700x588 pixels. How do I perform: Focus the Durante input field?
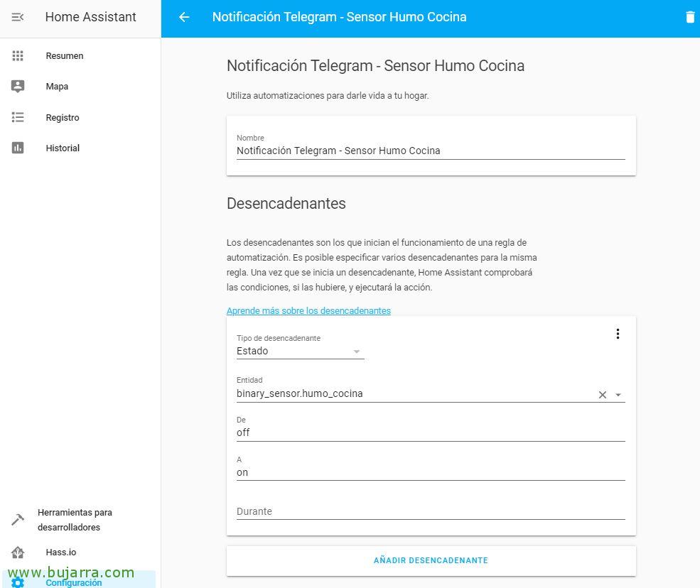pyautogui.click(x=431, y=511)
